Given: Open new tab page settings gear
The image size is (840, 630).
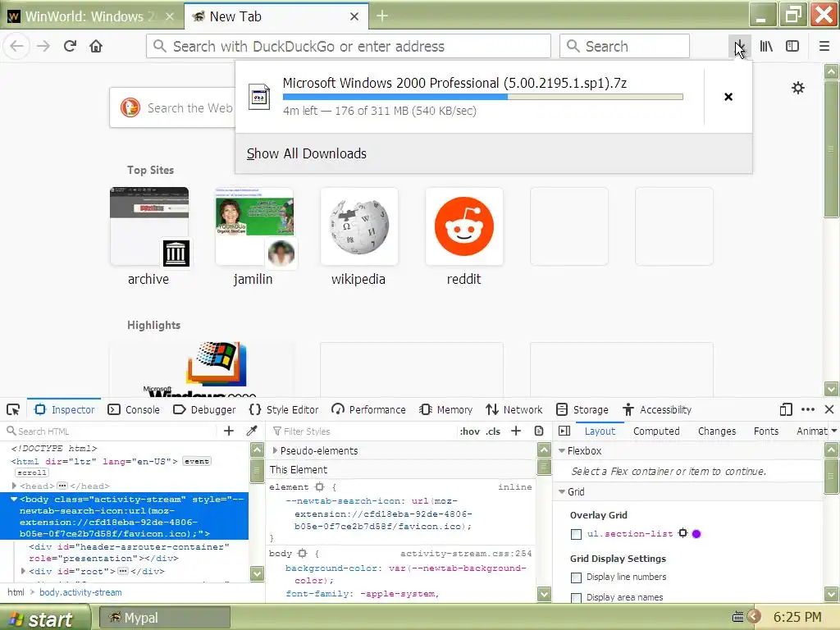Looking at the screenshot, I should point(798,88).
